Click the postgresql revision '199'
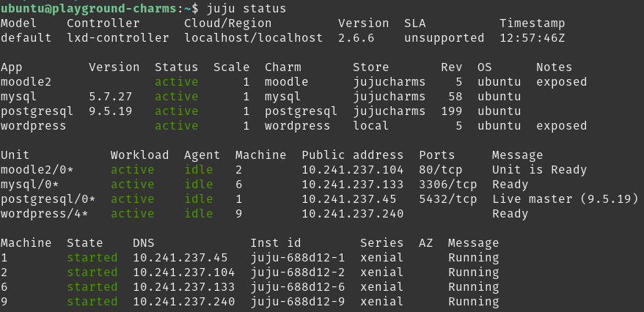The height and width of the screenshot is (312, 644). click(x=452, y=111)
